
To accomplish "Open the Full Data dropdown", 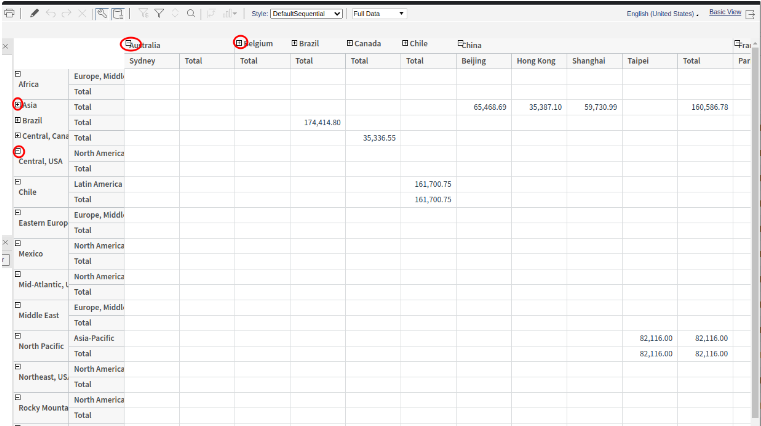I will tap(379, 14).
